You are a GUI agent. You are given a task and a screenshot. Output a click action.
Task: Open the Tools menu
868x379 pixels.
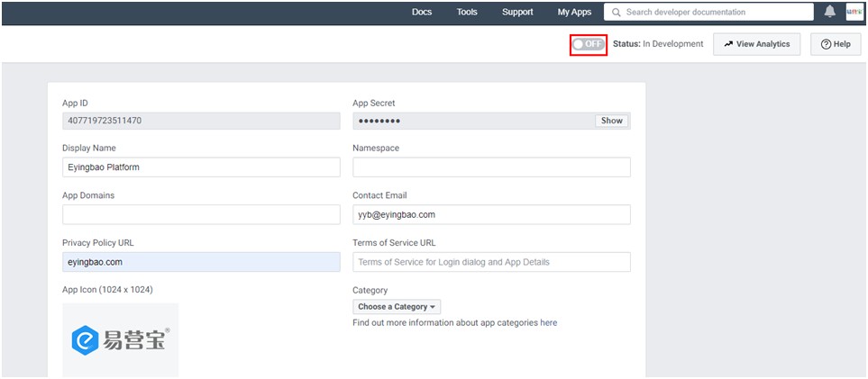[467, 12]
